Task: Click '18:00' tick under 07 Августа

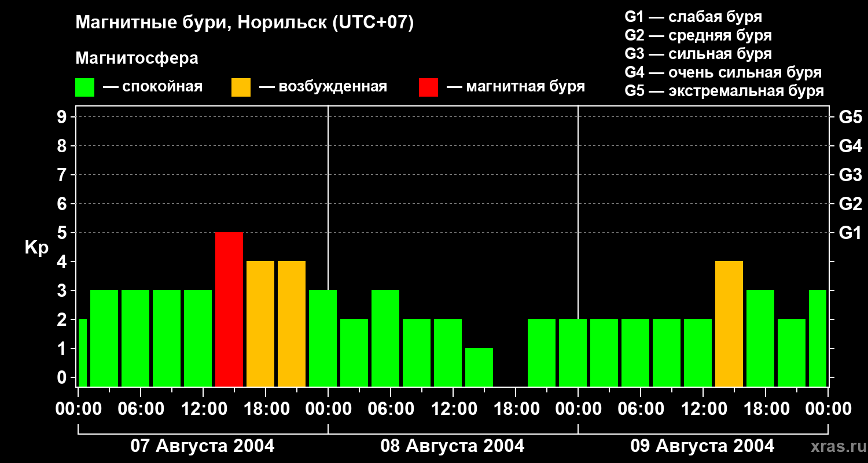Action: click(266, 409)
